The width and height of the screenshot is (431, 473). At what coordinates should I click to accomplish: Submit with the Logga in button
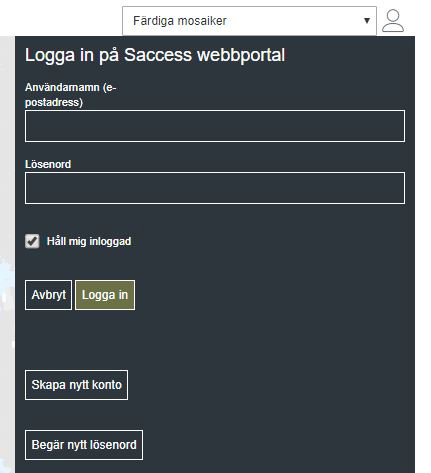click(105, 295)
